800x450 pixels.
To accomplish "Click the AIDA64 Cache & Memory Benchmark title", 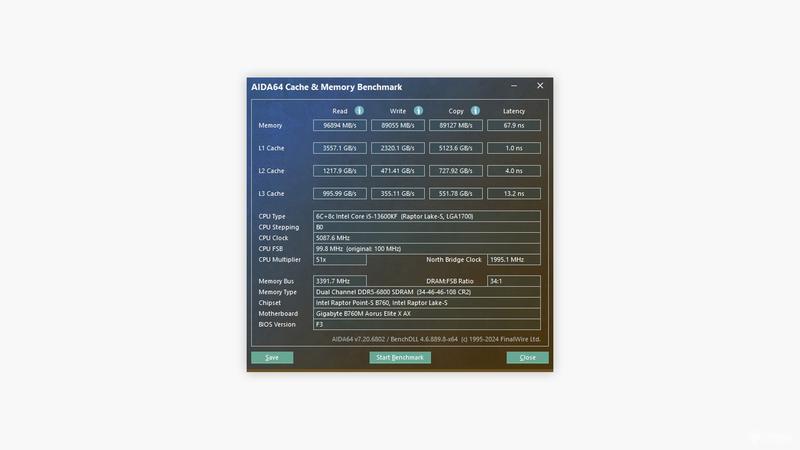I will pyautogui.click(x=327, y=87).
